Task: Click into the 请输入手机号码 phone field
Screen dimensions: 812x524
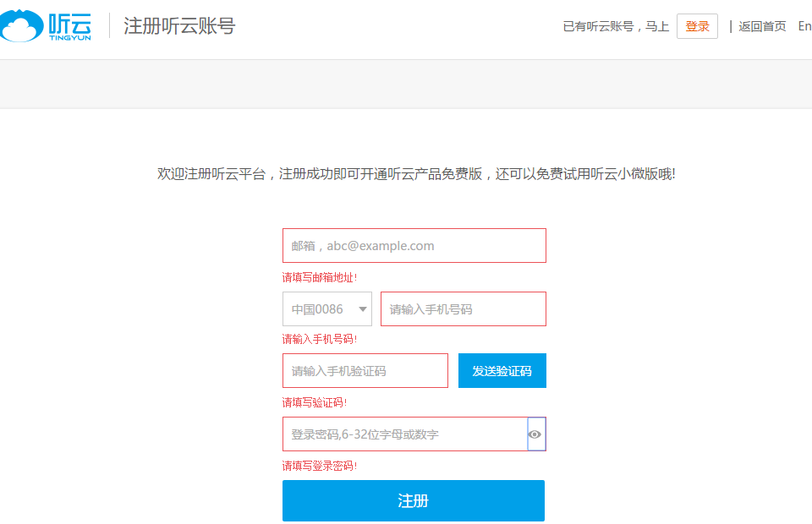Action: click(x=463, y=309)
